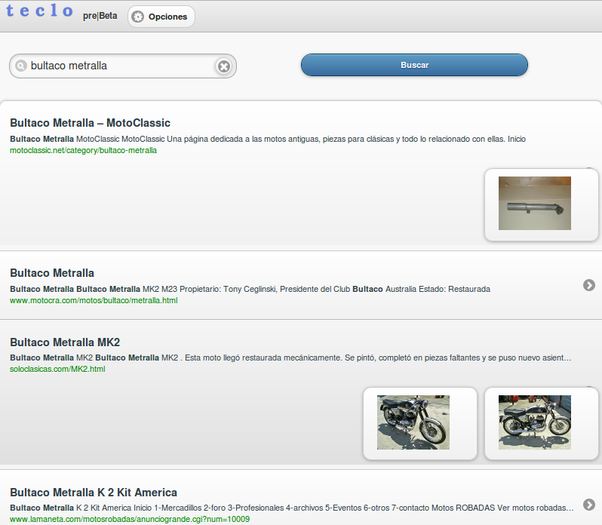Open the Bultaco Metralla – MotoClassic result title
Image resolution: width=602 pixels, height=525 pixels.
pyautogui.click(x=90, y=123)
